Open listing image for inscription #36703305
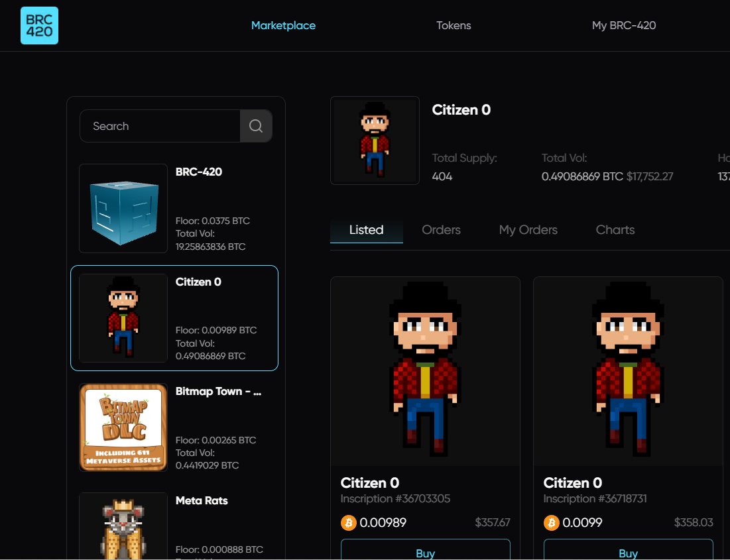Viewport: 730px width, 560px height. tap(426, 371)
